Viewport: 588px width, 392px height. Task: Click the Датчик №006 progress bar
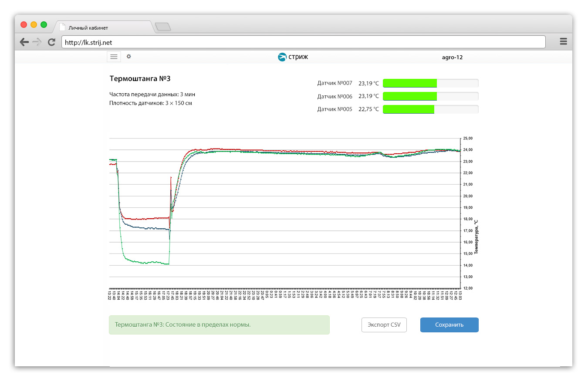[x=431, y=96]
